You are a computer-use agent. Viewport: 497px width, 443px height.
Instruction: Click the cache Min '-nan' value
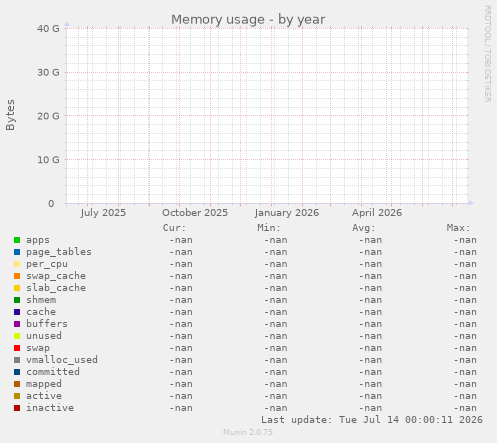coord(276,312)
